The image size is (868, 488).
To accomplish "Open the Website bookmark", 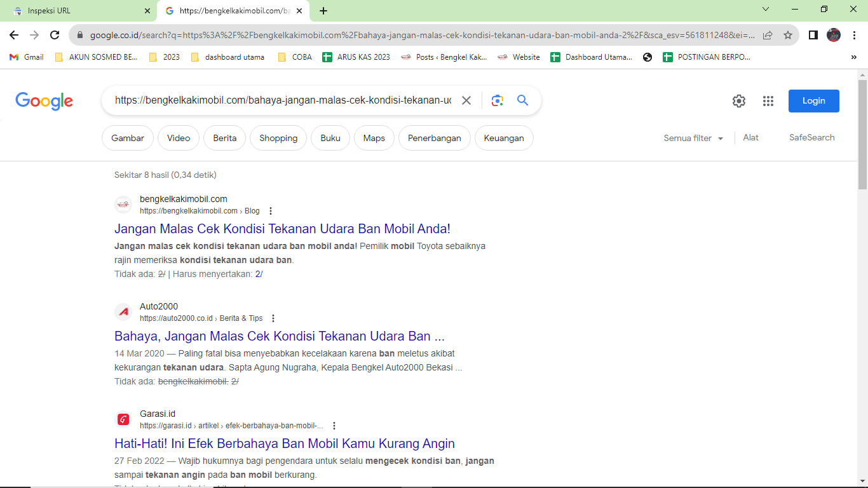I will tap(519, 57).
